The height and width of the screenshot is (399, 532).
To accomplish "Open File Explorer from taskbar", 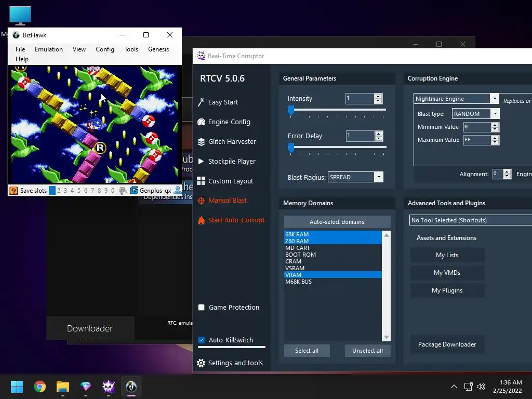I will (63, 387).
